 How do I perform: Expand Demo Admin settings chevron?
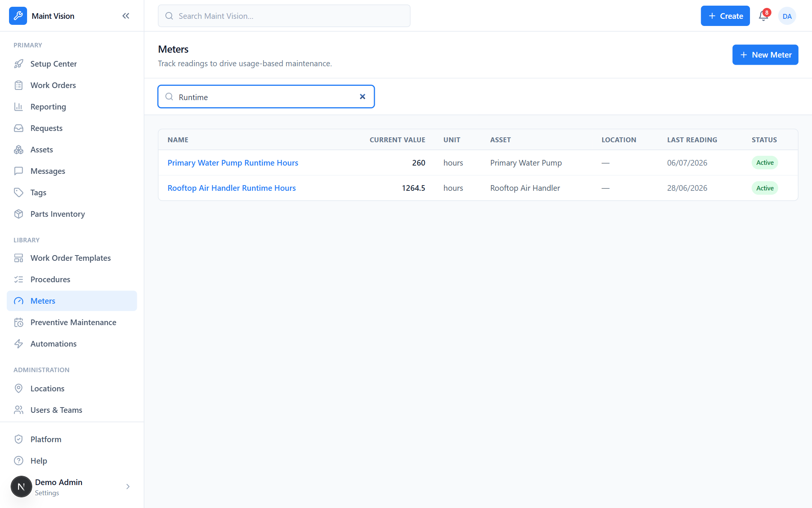pyautogui.click(x=128, y=487)
